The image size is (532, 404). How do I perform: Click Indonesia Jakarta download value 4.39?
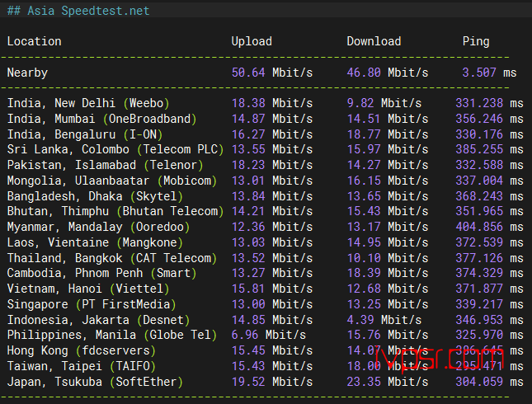coord(360,320)
